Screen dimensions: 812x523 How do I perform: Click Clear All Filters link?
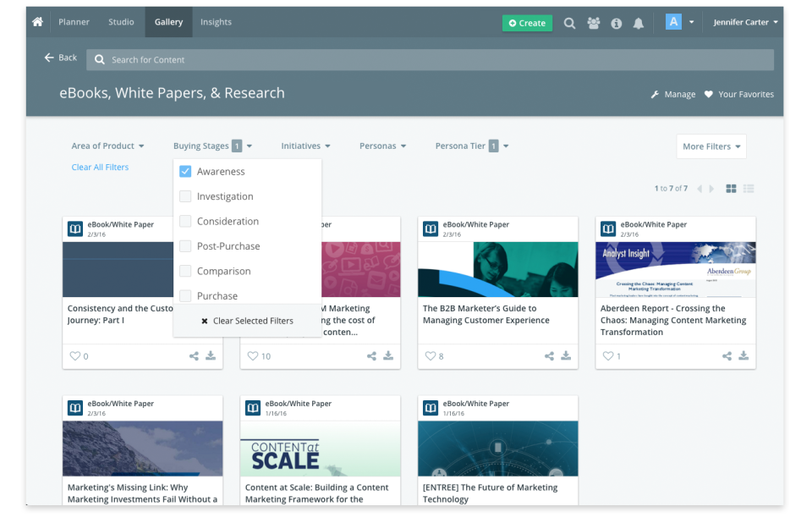[100, 167]
